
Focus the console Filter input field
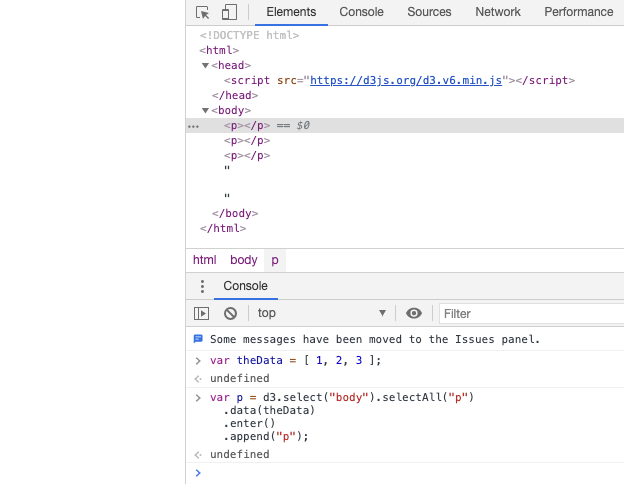coord(532,314)
